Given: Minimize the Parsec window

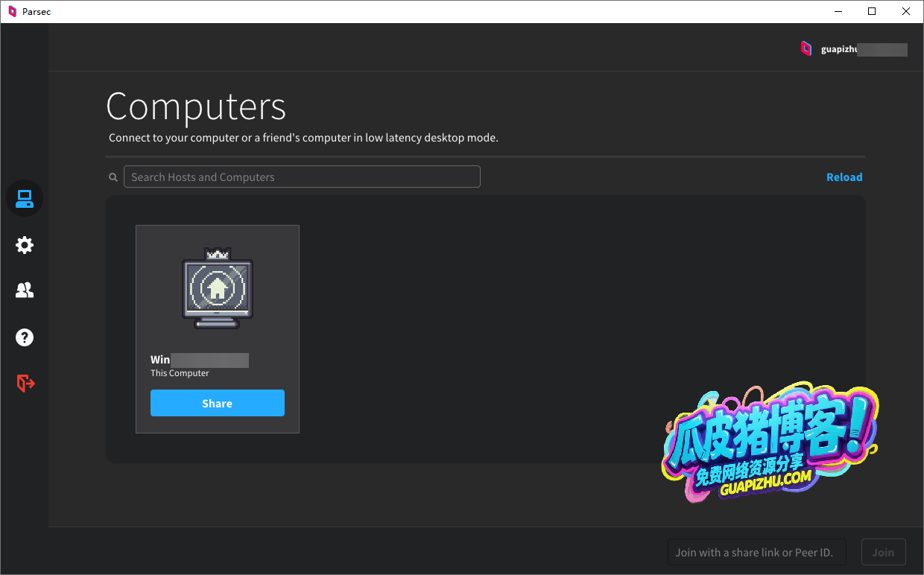Looking at the screenshot, I should click(x=838, y=11).
